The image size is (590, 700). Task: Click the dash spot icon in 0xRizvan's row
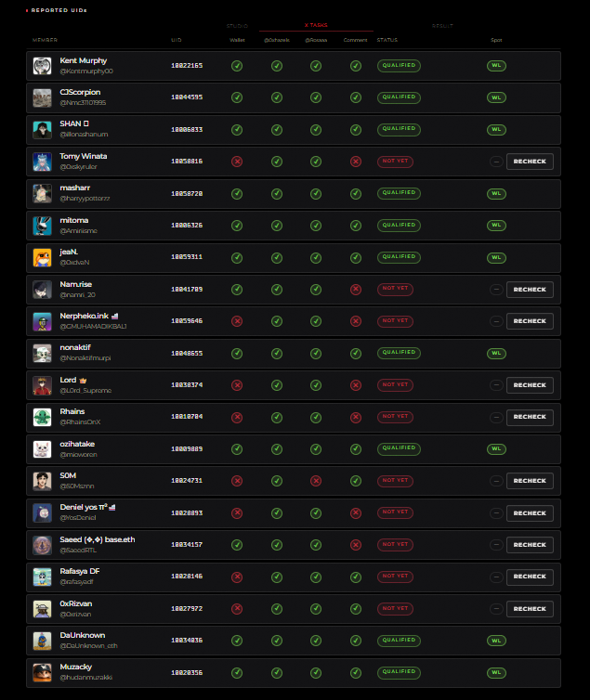pos(496,608)
